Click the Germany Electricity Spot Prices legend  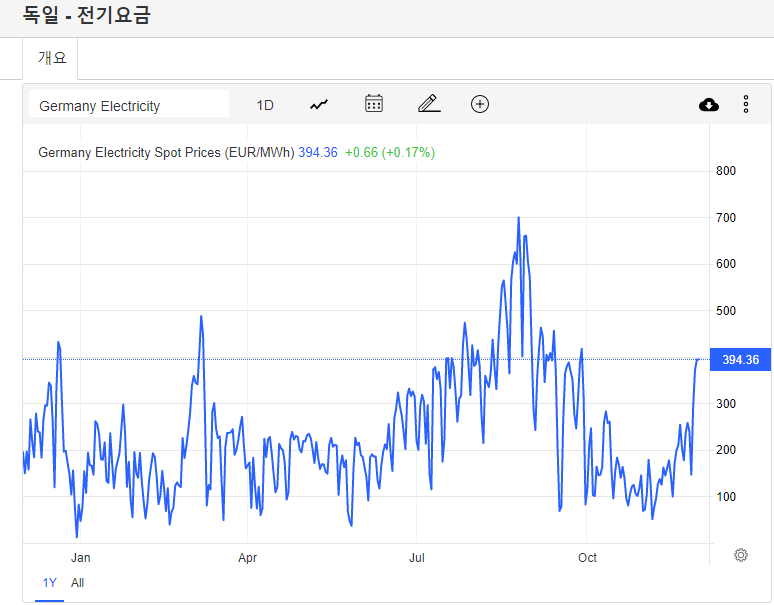click(166, 152)
